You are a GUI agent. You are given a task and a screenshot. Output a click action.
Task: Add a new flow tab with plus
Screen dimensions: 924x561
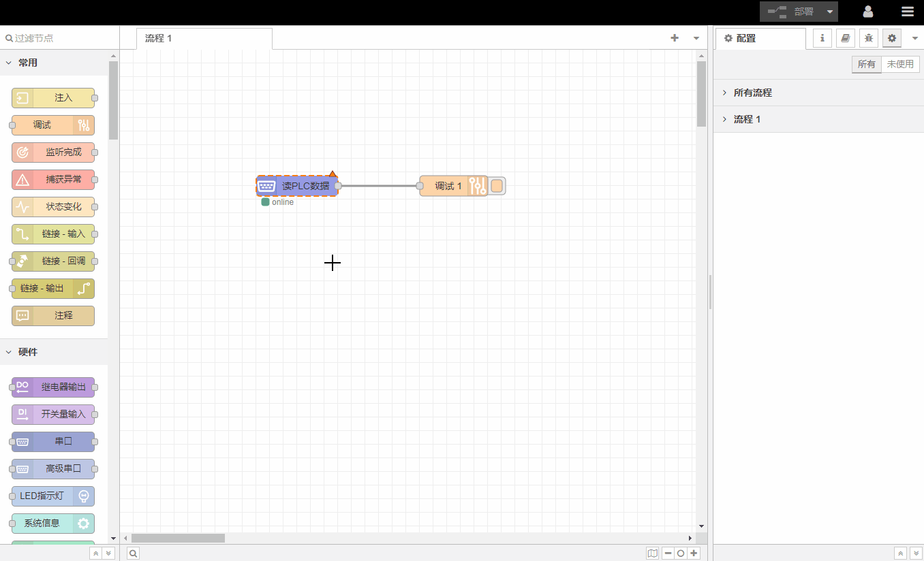[675, 38]
